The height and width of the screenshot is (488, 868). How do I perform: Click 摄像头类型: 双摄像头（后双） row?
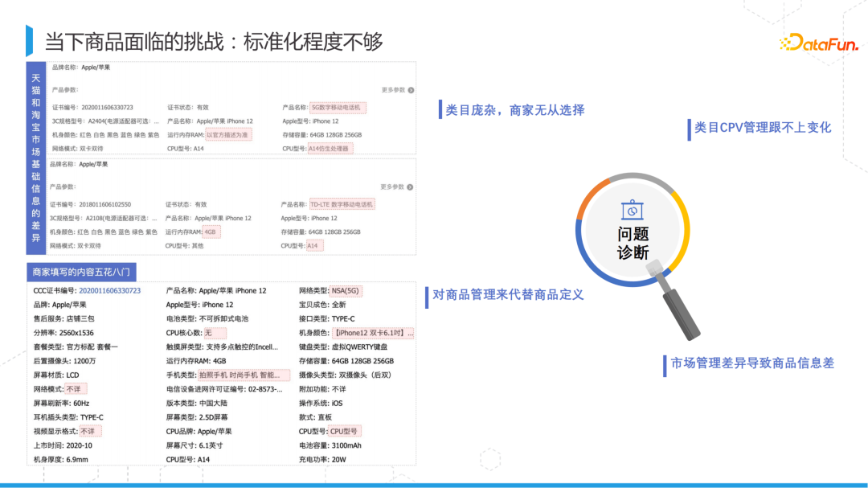tap(346, 375)
